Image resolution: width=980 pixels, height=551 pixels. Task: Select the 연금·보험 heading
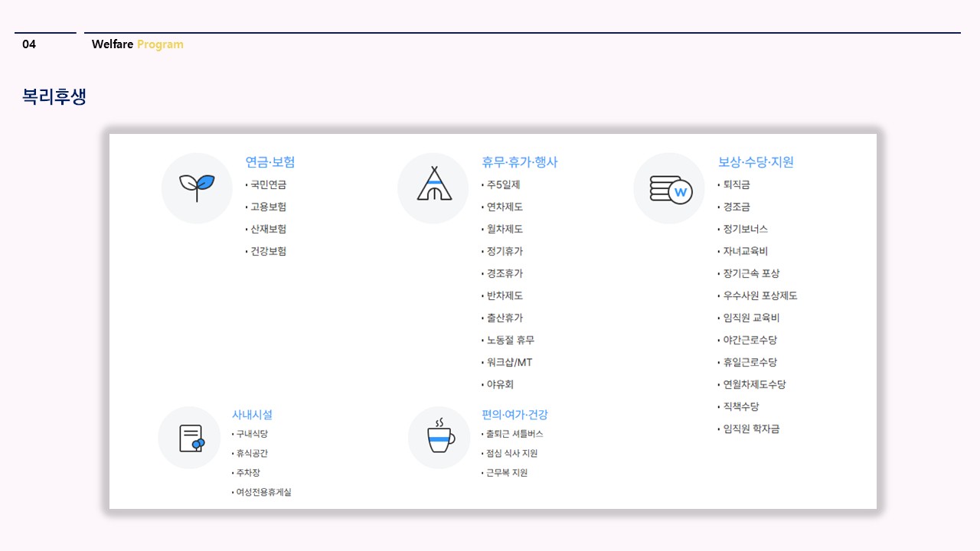pyautogui.click(x=269, y=162)
